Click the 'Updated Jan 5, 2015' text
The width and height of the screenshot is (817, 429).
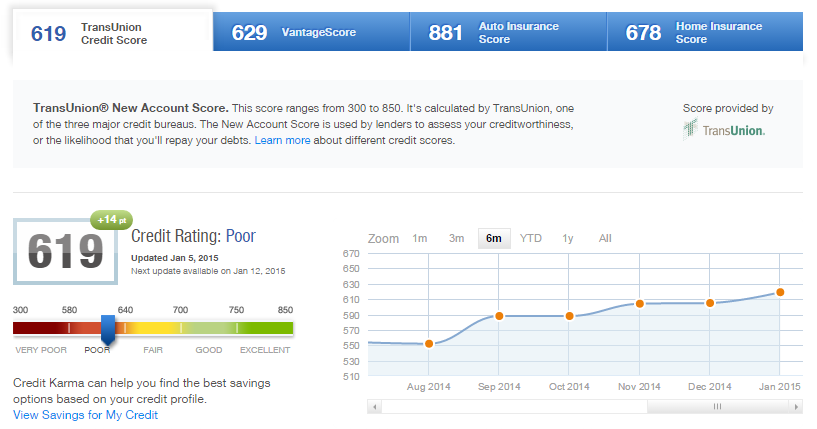pyautogui.click(x=175, y=258)
